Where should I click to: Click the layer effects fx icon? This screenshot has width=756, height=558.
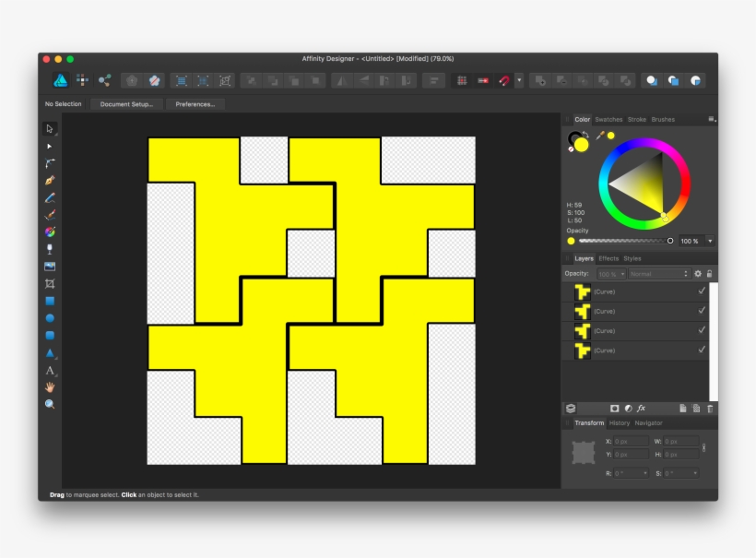tap(642, 409)
